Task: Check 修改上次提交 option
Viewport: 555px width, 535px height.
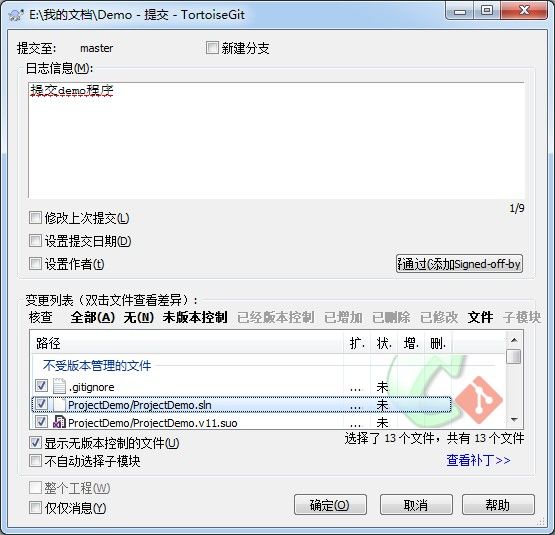Action: click(x=35, y=217)
